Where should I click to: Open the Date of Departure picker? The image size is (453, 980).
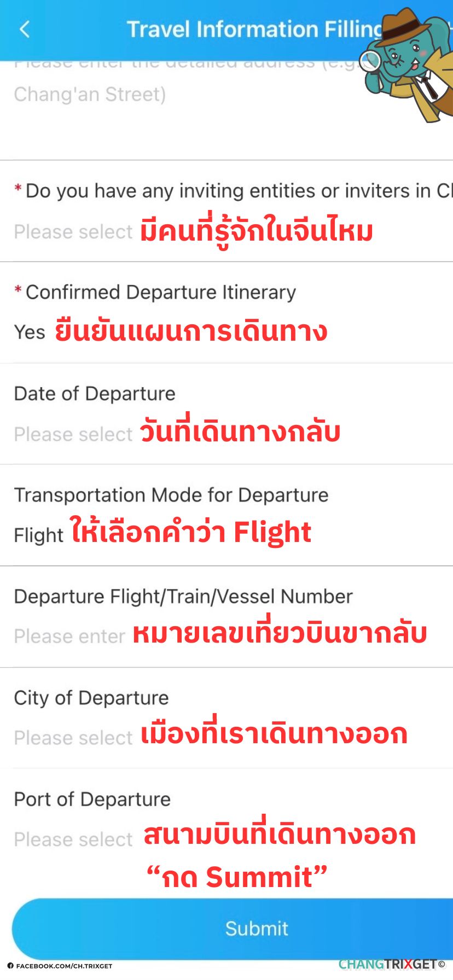coord(73,434)
